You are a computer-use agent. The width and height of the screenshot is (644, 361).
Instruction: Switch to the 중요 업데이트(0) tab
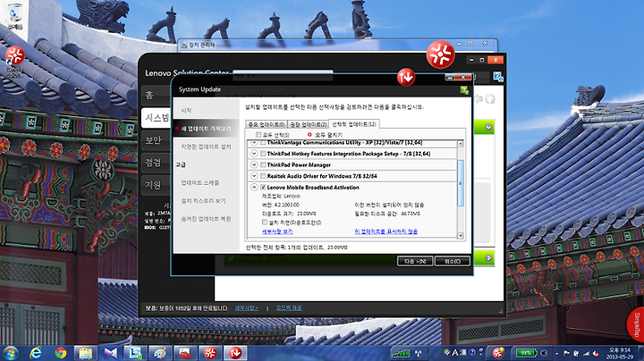[x=267, y=125]
